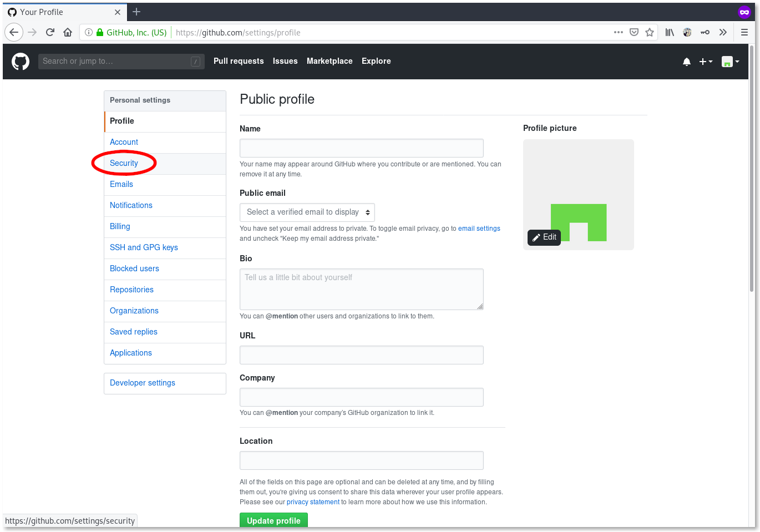
Task: Follow the email settings link
Action: pos(479,229)
